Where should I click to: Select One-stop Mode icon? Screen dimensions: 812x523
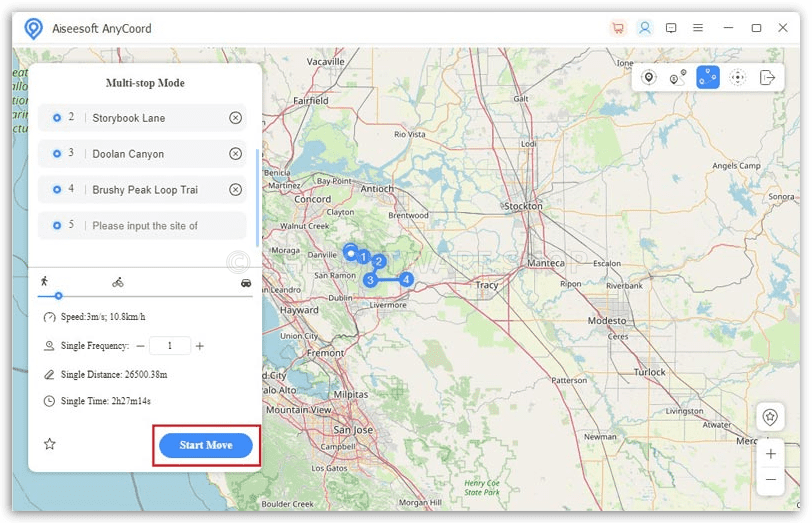[x=678, y=78]
